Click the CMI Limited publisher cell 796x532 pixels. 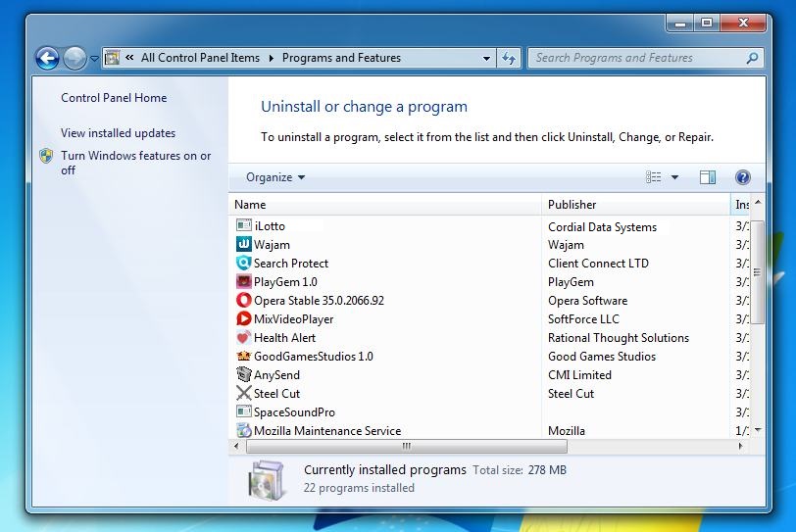[x=579, y=375]
